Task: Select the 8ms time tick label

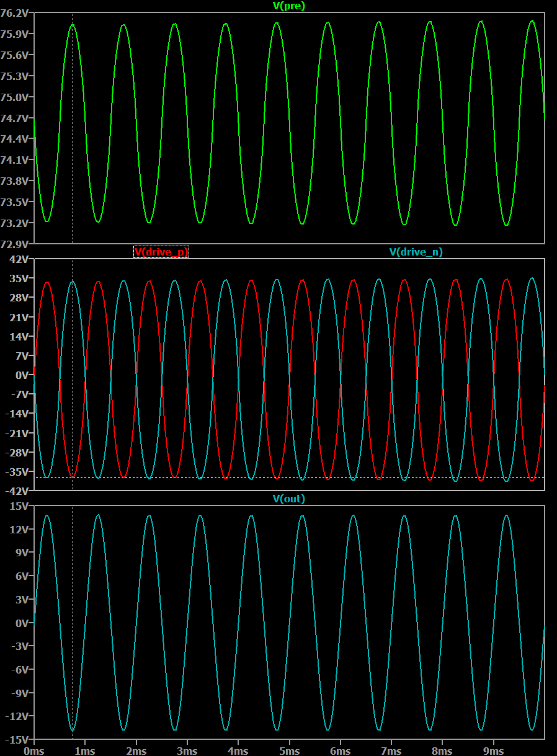Action: click(443, 750)
